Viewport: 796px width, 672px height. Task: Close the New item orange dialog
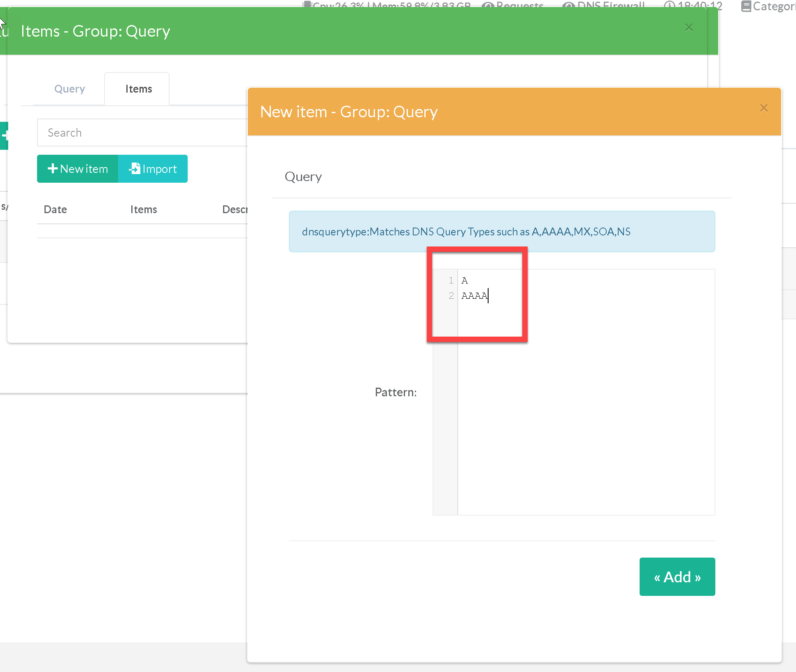pos(764,108)
